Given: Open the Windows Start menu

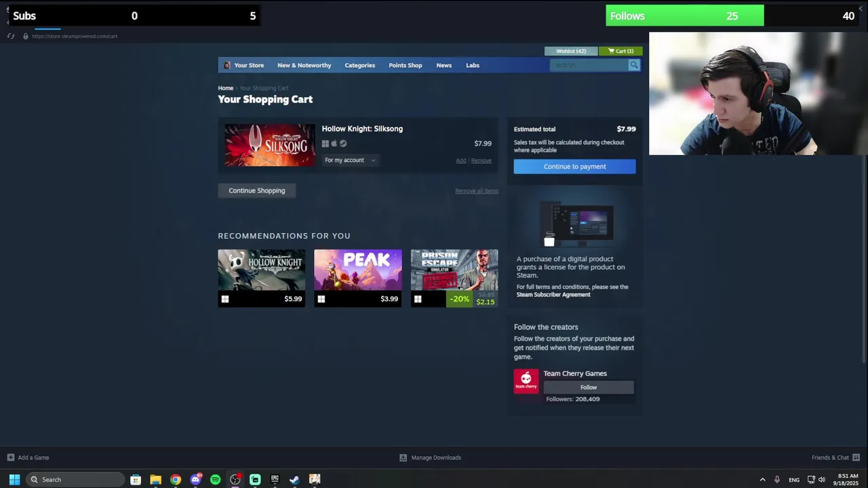Looking at the screenshot, I should [14, 479].
